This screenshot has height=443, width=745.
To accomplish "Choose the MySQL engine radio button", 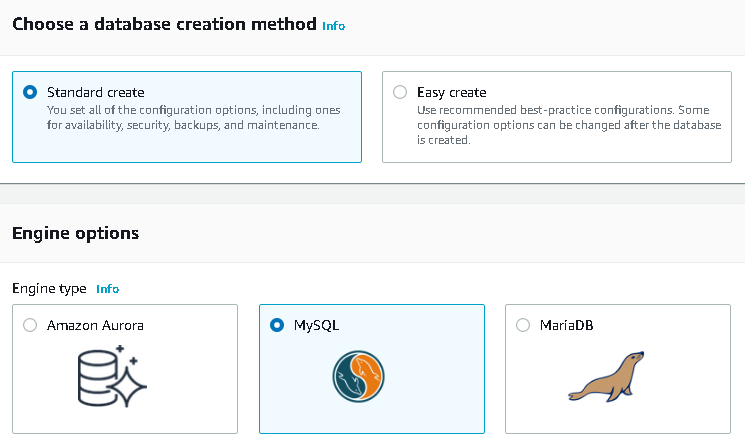I will [x=277, y=325].
